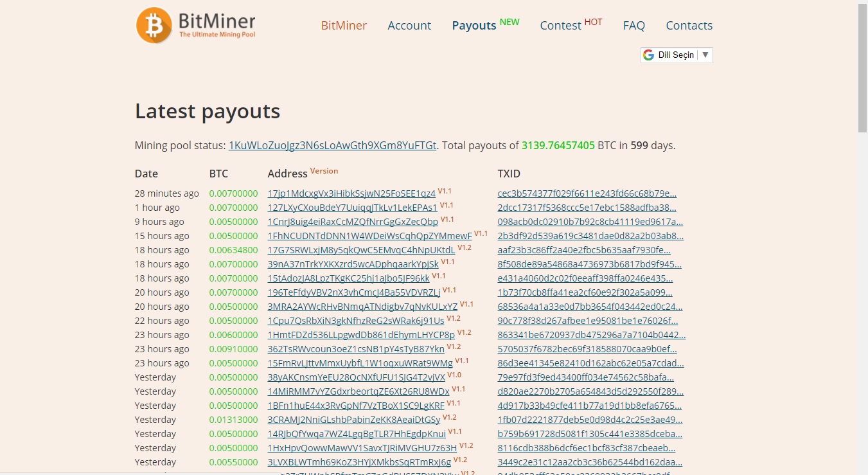Open transaction 1b73f70cb8ffa41ea2cf60e92f302a5a099
The height and width of the screenshot is (475, 868).
click(585, 292)
